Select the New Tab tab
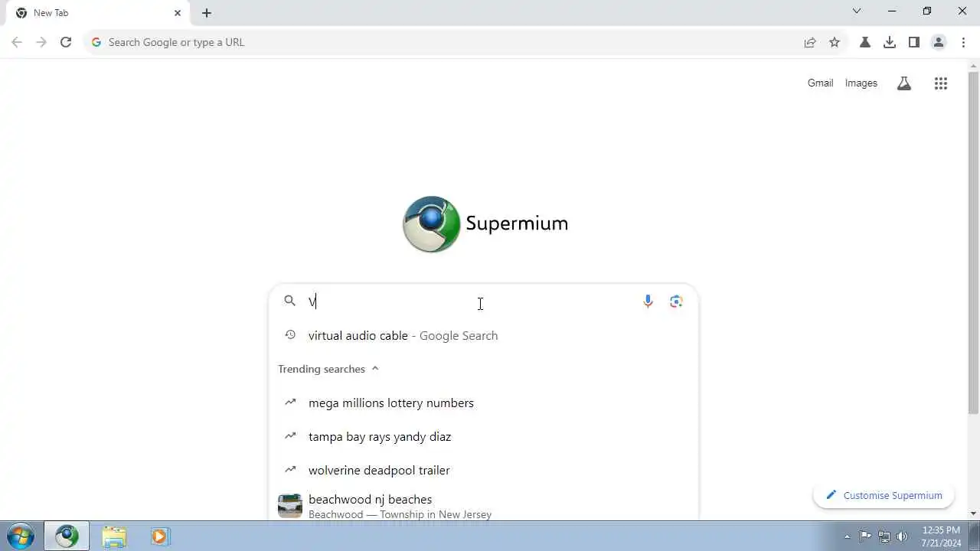 click(98, 13)
